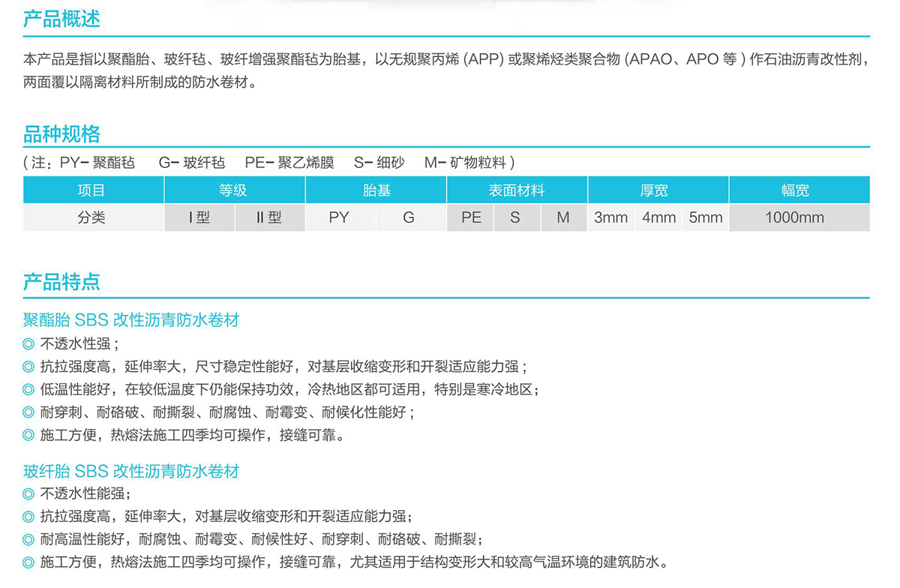Click the bullet icon before 耐穿刺、耐硌破
This screenshot has width=900, height=588.
point(28,412)
